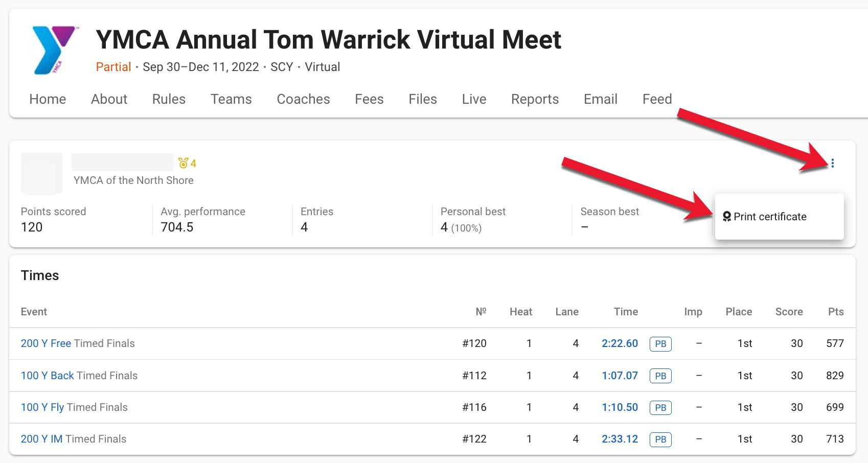Click the 1:07.07 time result
Screen dimensions: 868x463
click(x=620, y=376)
